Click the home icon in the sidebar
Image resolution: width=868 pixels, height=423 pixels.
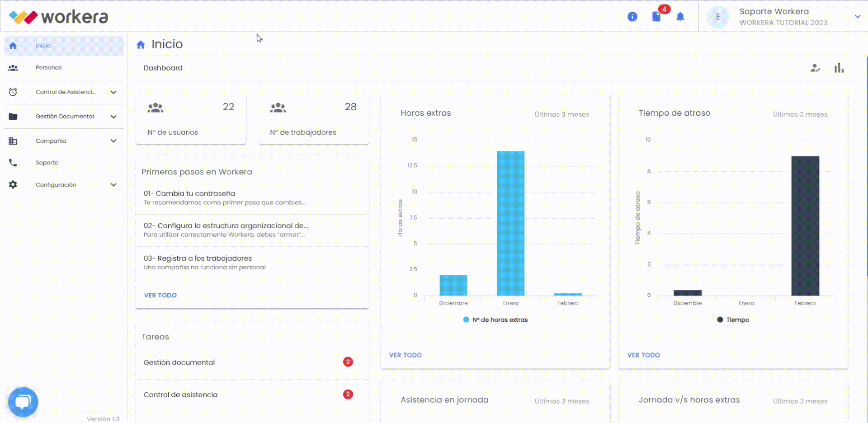tap(13, 46)
